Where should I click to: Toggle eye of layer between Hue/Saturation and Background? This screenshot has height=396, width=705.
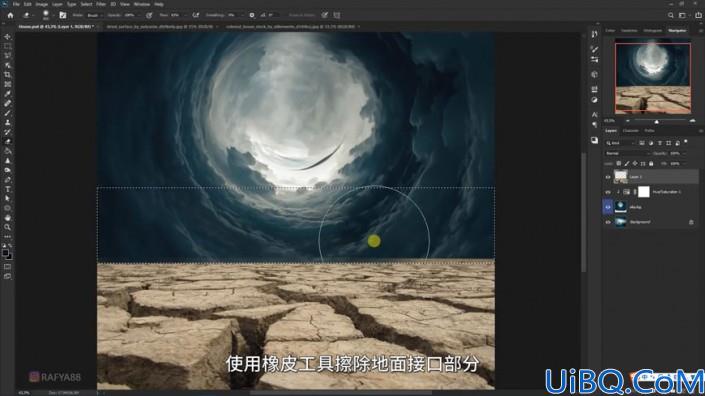pos(608,207)
